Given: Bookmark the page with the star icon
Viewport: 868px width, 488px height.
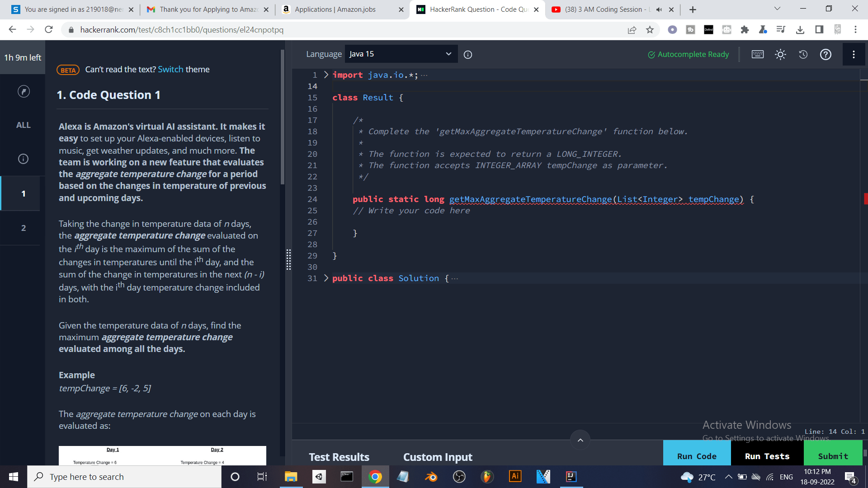Looking at the screenshot, I should tap(650, 30).
